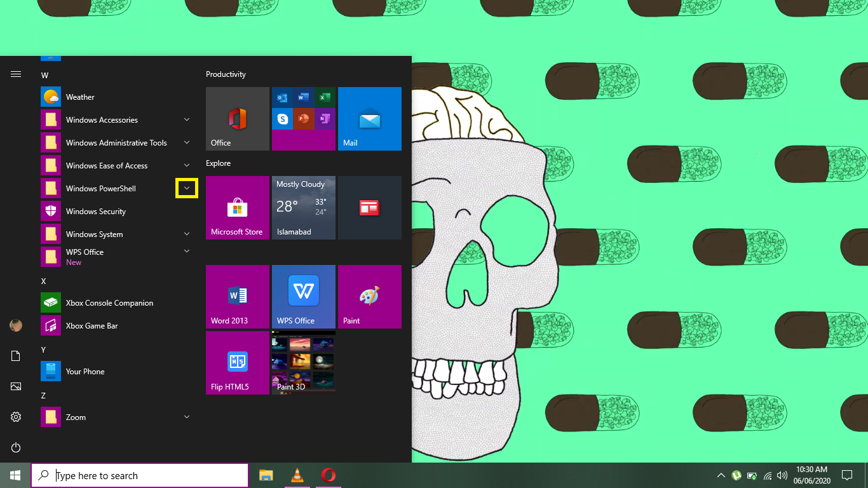Open the Settings gear in Start menu sidebar
868x488 pixels.
point(15,417)
